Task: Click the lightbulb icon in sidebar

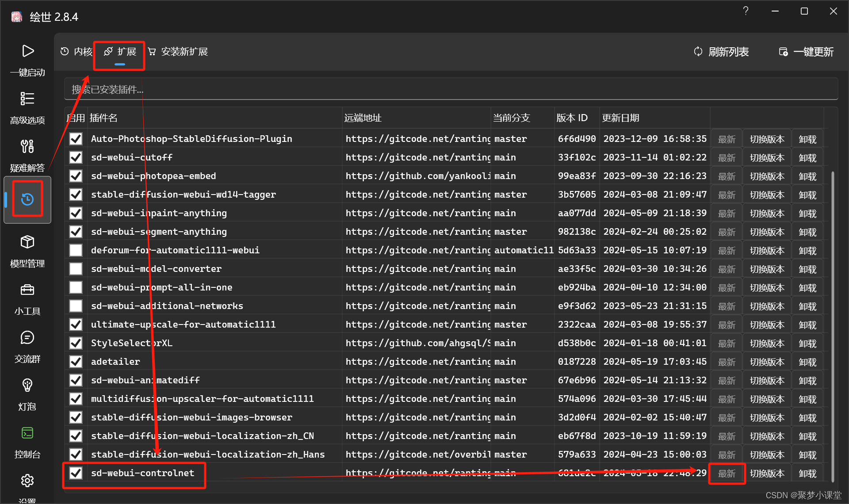Action: (27, 386)
